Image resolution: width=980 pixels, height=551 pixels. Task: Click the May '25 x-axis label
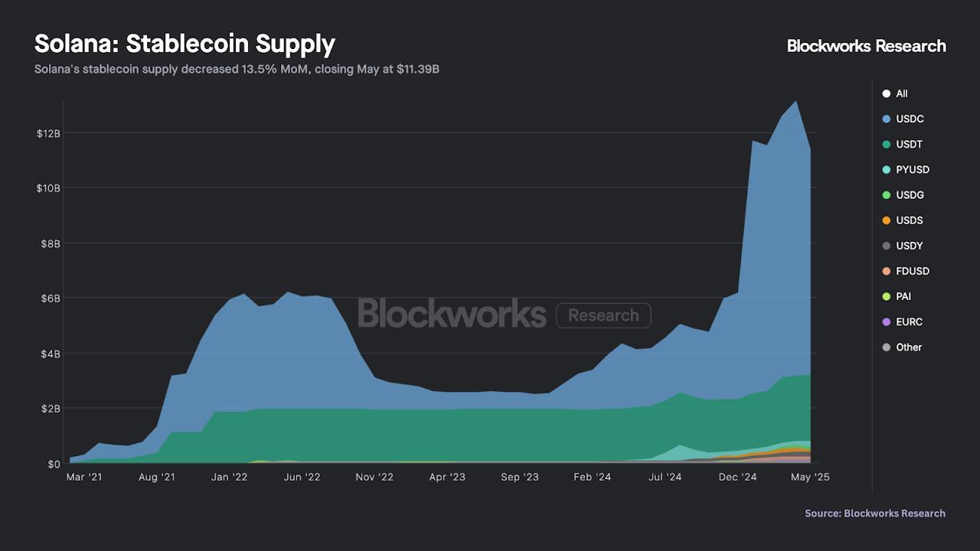tap(811, 477)
